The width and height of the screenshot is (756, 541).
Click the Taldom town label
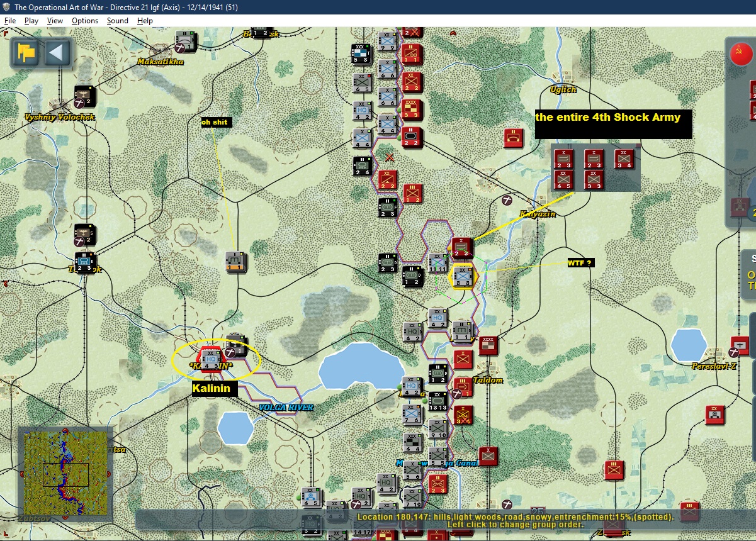coord(488,380)
